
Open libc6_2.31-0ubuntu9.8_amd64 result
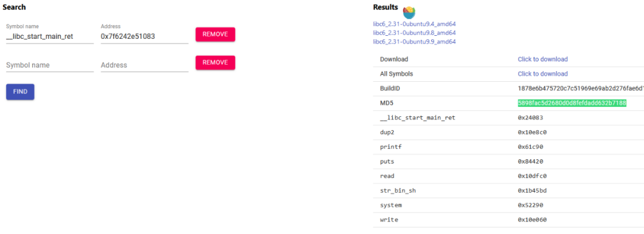pos(414,32)
